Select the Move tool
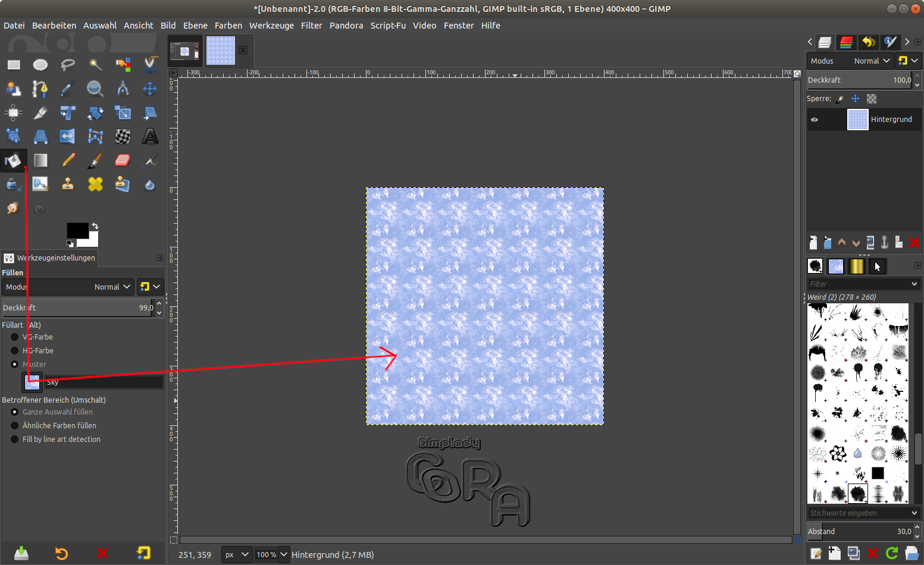Screen dimensions: 924x565 click(149, 89)
